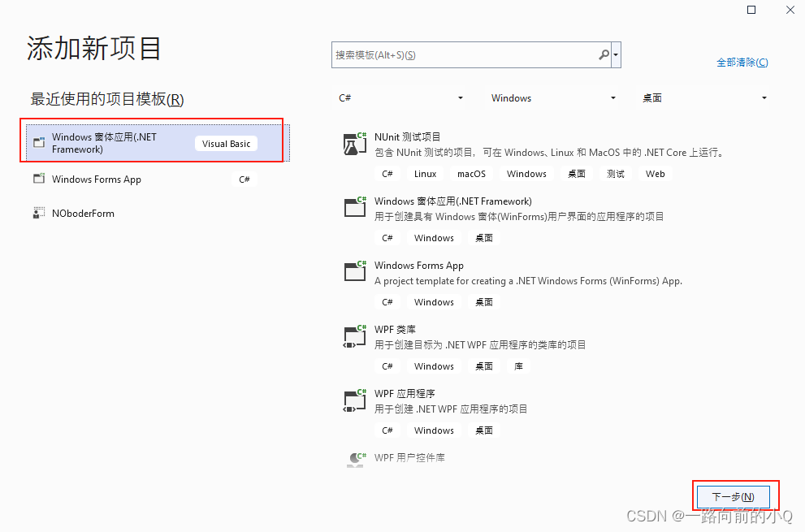Click the Linux tag under NUnit 测试项目
This screenshot has width=805, height=532.
tap(425, 174)
